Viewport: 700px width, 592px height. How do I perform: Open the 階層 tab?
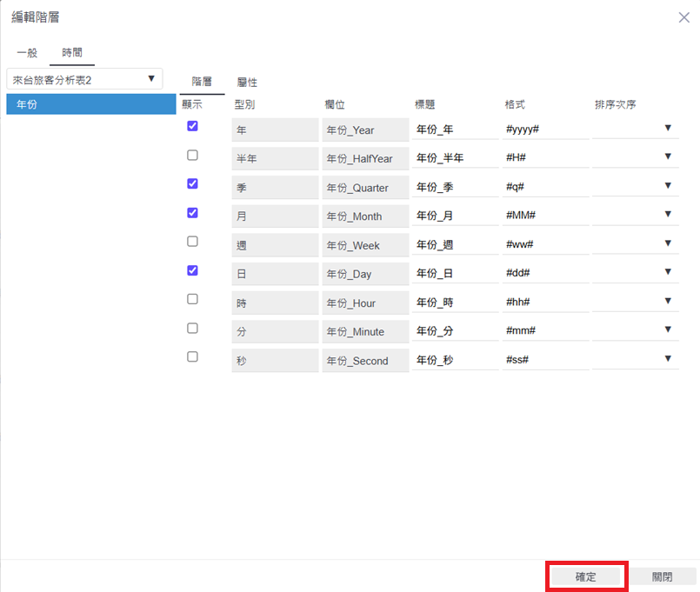[x=202, y=82]
